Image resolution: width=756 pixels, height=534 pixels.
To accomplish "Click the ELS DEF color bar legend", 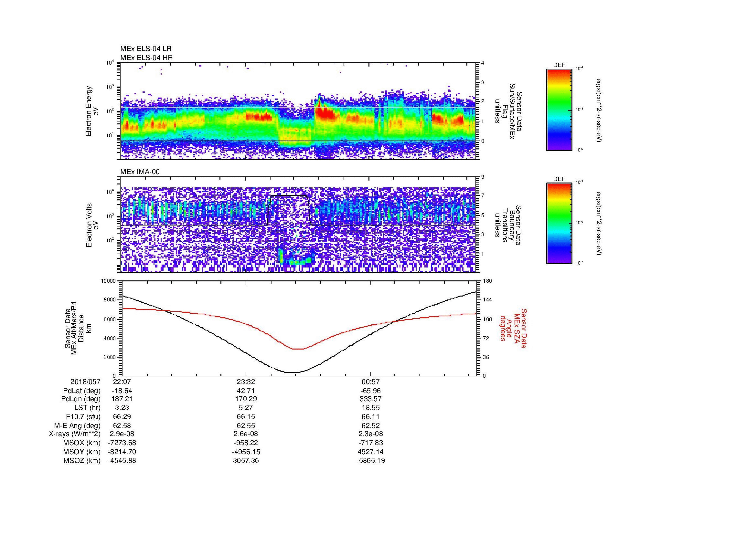I will click(559, 110).
